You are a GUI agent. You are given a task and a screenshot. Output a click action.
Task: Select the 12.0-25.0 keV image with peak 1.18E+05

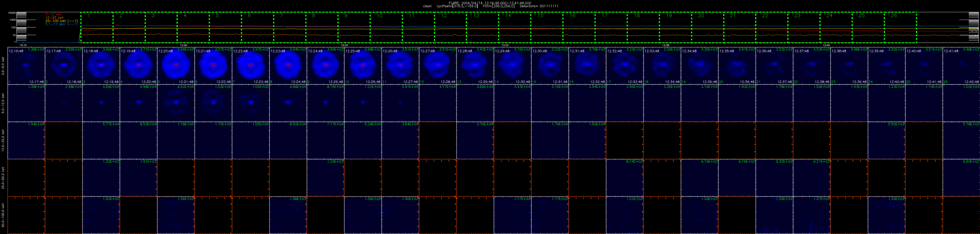point(176,140)
